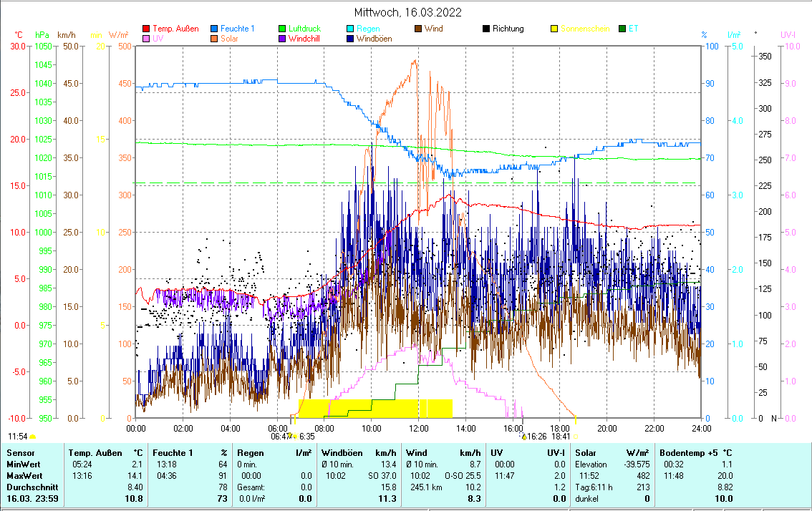This screenshot has width=812, height=511.
Task: Select the navy Windböen legend swatch
Action: [x=350, y=39]
